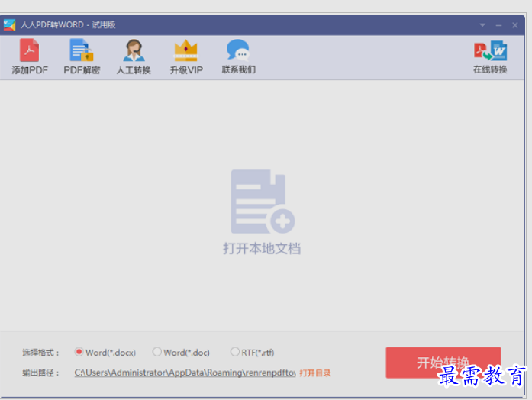Open the 升级VIP crown icon
532x400 pixels.
(x=185, y=50)
